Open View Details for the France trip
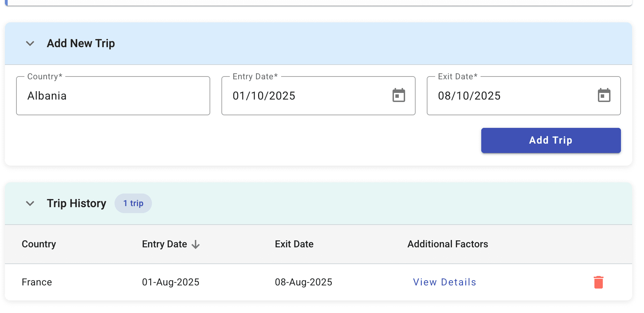644x313 pixels. pos(444,282)
